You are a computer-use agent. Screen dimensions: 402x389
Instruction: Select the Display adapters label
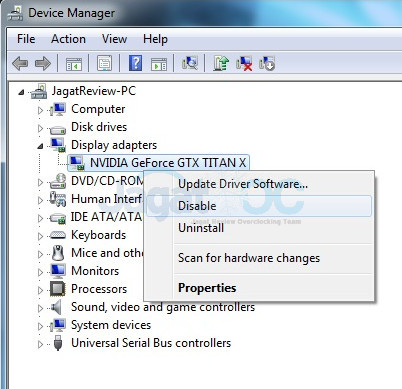pyautogui.click(x=114, y=145)
